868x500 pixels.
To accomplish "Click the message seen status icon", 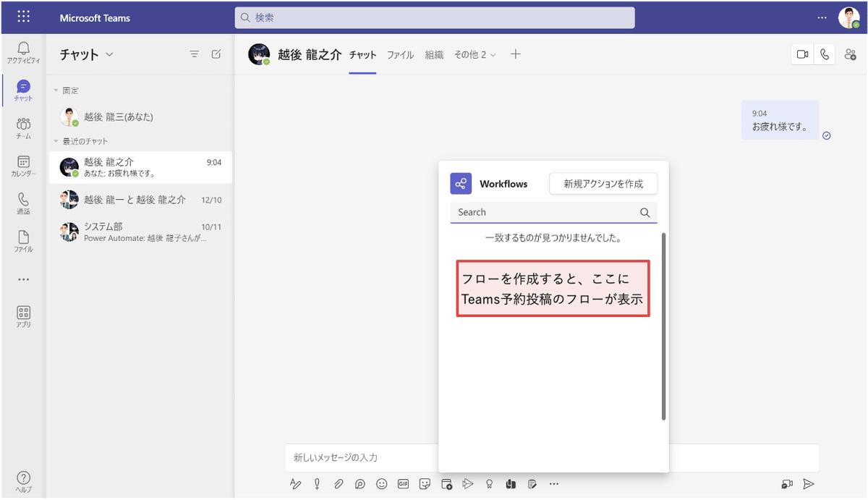I will 826,135.
